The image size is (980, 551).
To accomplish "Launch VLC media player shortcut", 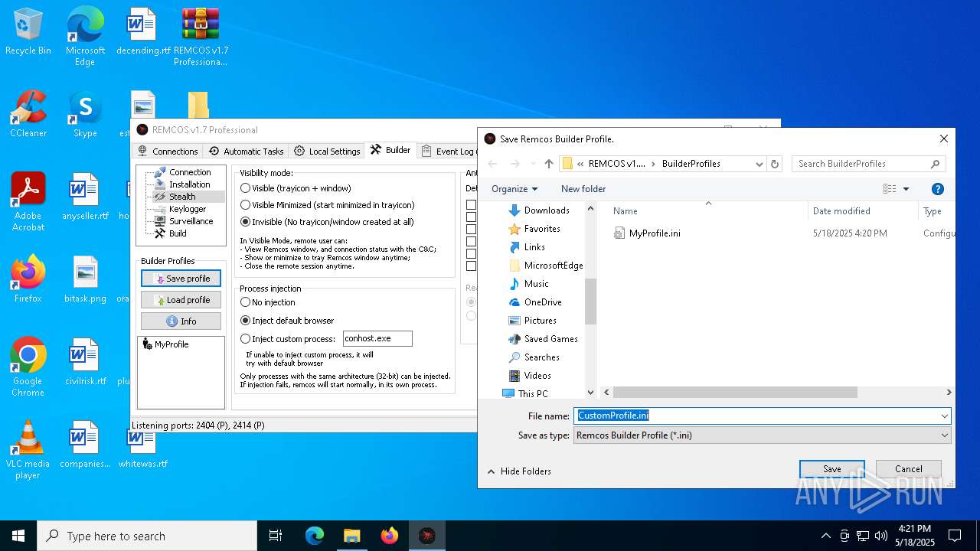I will tap(28, 450).
